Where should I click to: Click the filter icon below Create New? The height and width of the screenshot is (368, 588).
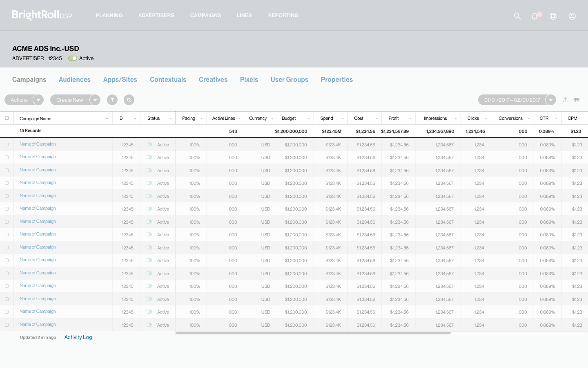point(112,99)
